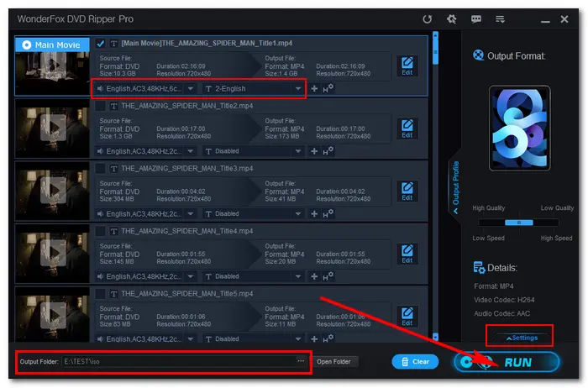Viewport: 588px width, 388px height.
Task: Click the Clear button
Action: pyautogui.click(x=415, y=362)
